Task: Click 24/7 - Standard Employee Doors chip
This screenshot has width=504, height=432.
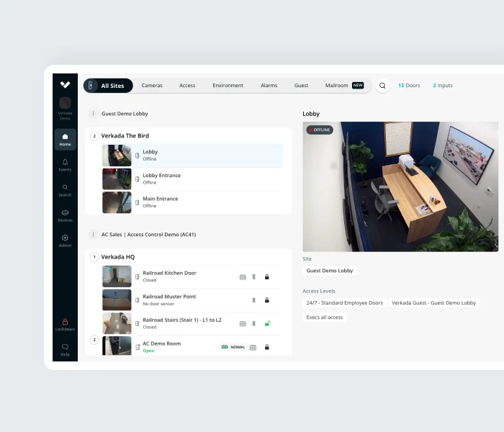Action: click(x=345, y=303)
